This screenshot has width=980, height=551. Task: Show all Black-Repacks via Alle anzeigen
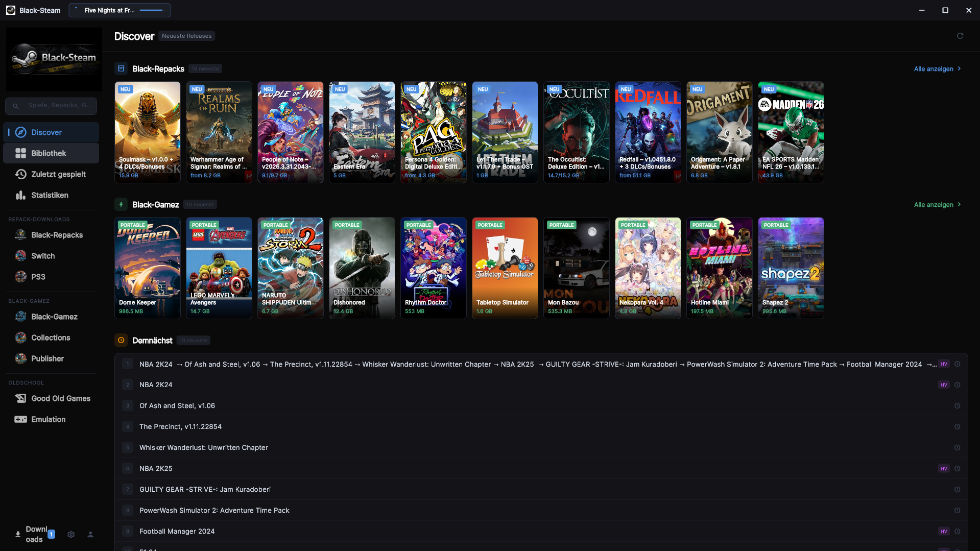click(938, 68)
